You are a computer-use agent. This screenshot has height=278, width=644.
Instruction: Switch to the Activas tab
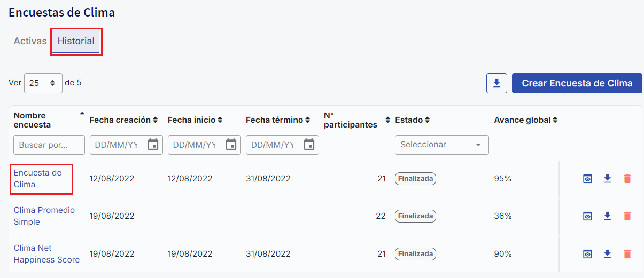[x=30, y=41]
